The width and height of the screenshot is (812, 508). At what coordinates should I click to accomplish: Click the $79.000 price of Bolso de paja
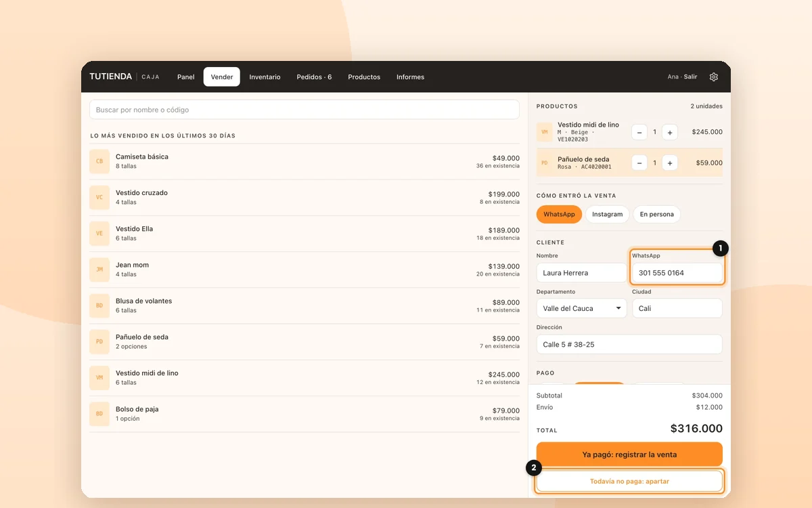506,410
